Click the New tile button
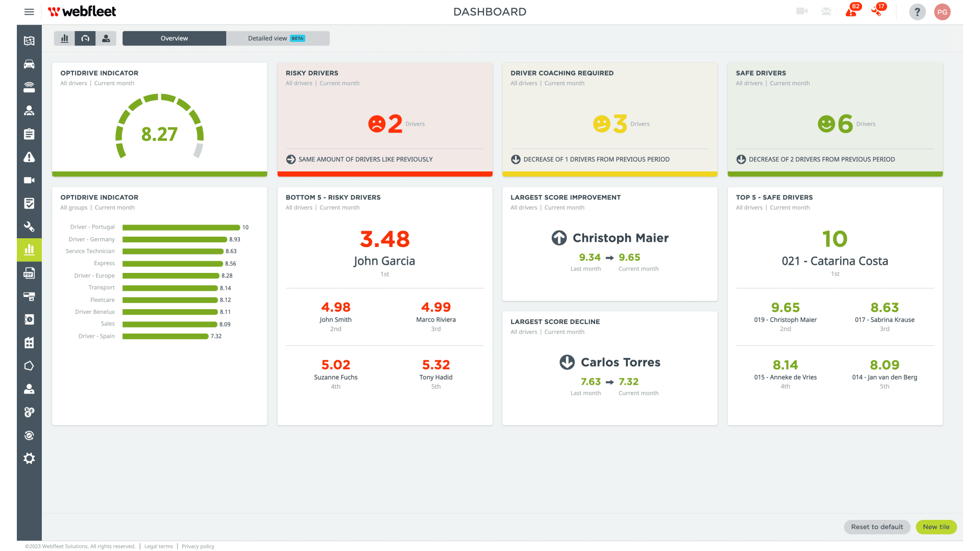This screenshot has width=980, height=551. click(936, 527)
